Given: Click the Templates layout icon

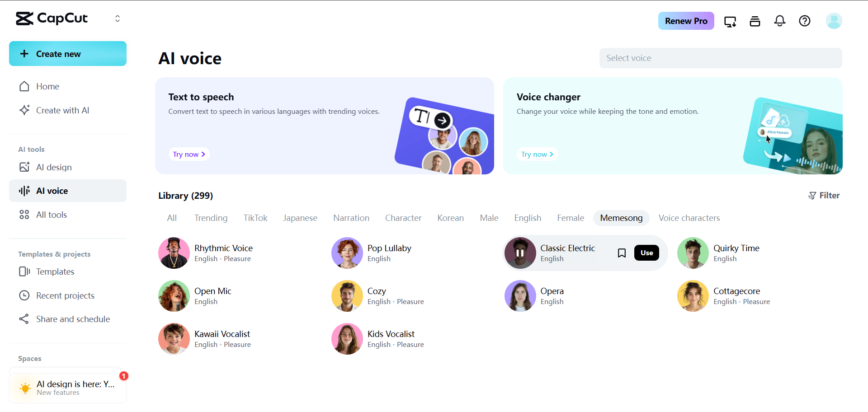Looking at the screenshot, I should 24,272.
